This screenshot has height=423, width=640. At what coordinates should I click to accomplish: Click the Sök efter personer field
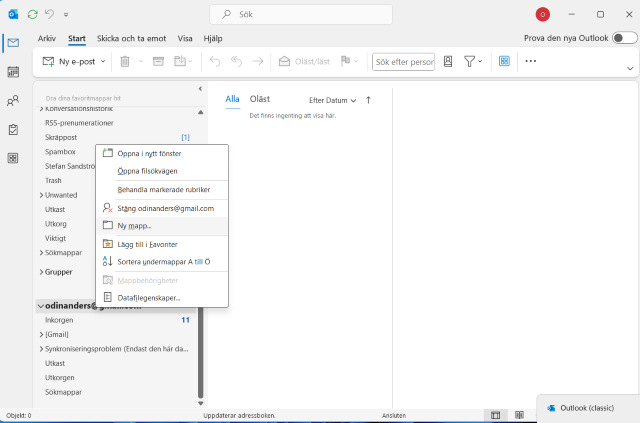403,62
